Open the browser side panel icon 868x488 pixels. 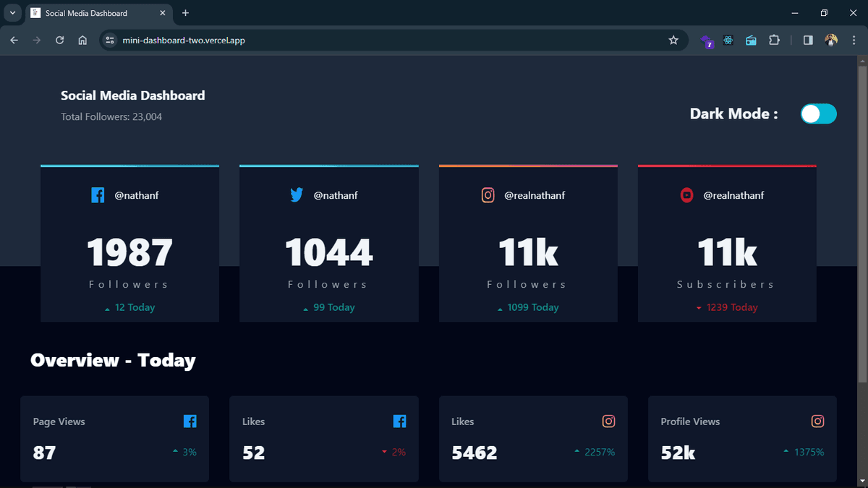807,40
